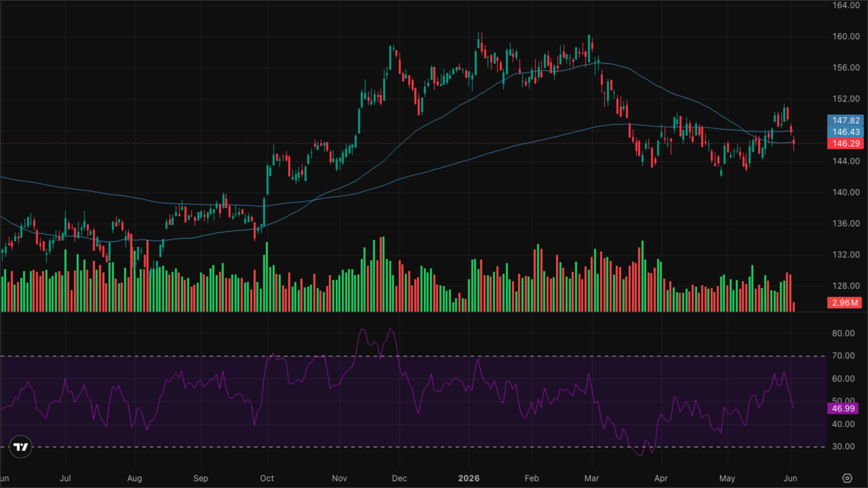Click the 156.00 price axis label
The width and height of the screenshot is (868, 488).
tap(846, 67)
